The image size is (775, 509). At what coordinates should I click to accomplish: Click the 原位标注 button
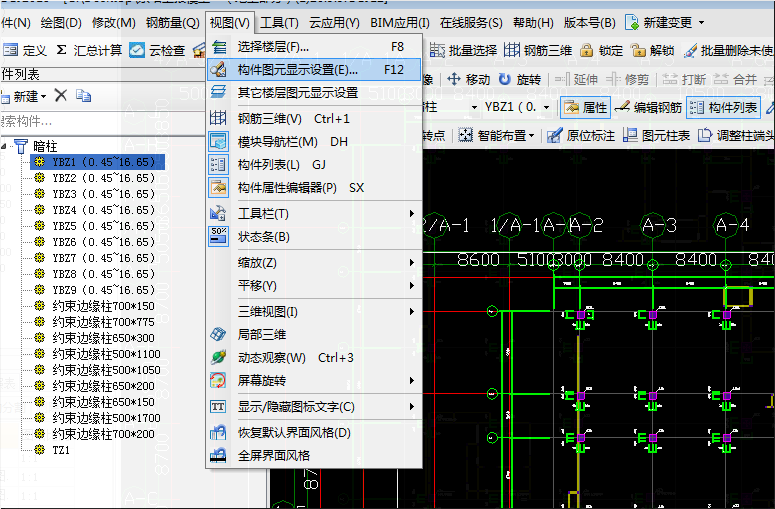point(581,135)
